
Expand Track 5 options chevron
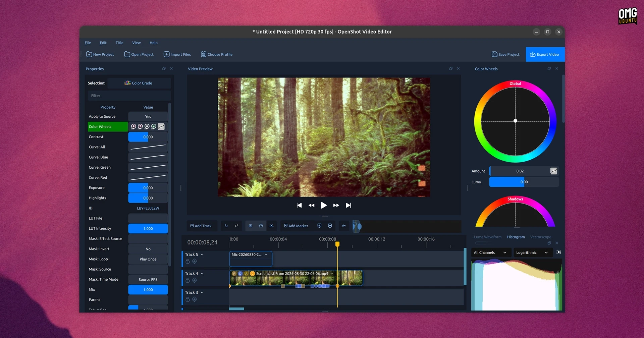[202, 255]
